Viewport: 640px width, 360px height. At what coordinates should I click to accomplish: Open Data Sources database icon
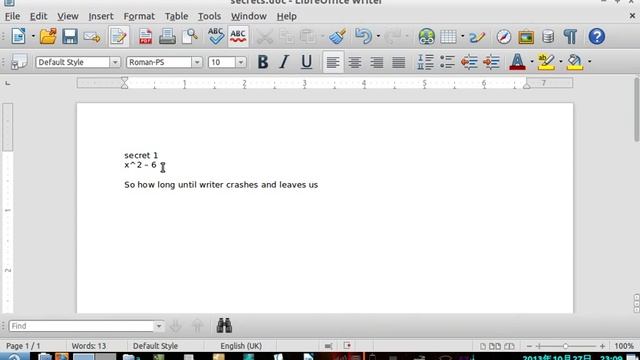(548, 37)
